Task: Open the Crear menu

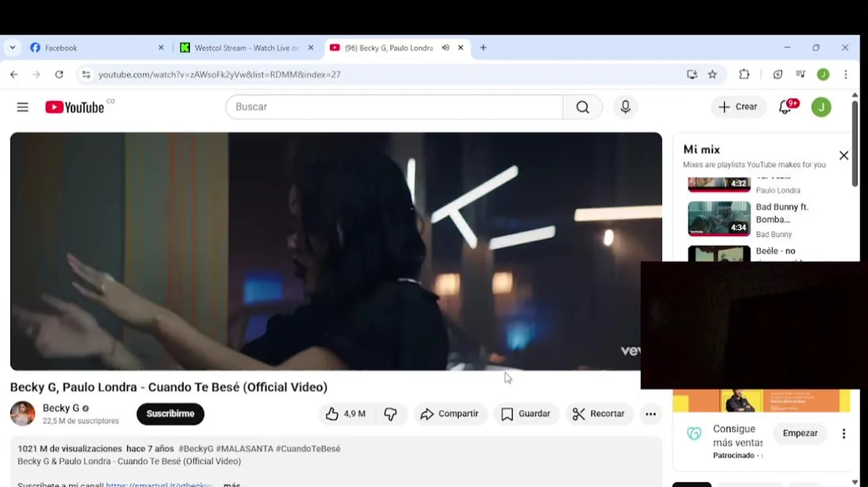Action: pos(738,107)
